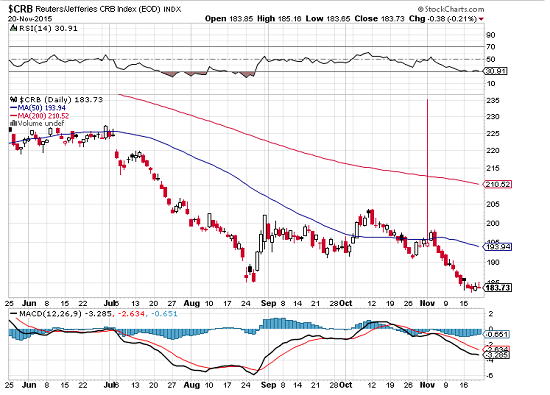Click the Oct label under the MACD panel
550x395 pixels.
pos(346,385)
